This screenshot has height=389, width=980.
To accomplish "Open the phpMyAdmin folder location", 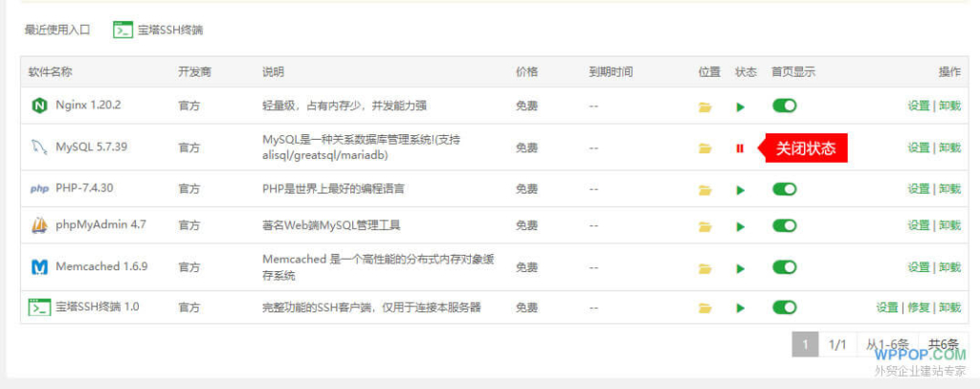I will pyautogui.click(x=705, y=226).
